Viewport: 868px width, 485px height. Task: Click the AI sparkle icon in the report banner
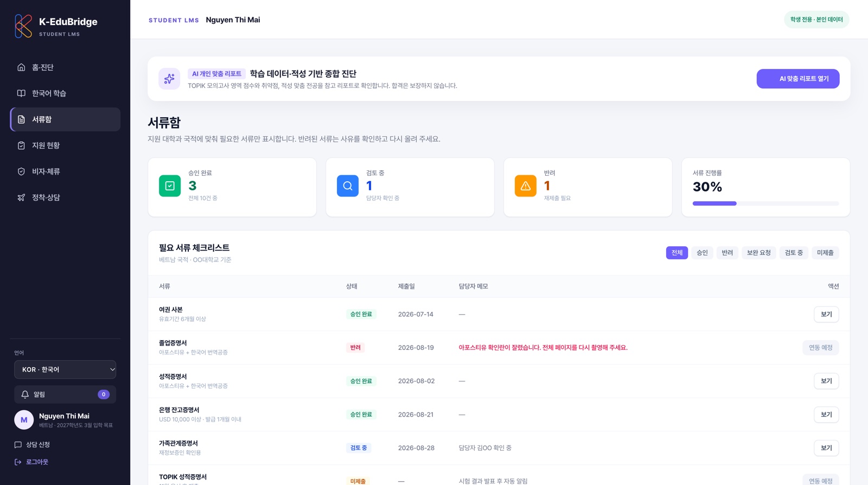coord(169,79)
